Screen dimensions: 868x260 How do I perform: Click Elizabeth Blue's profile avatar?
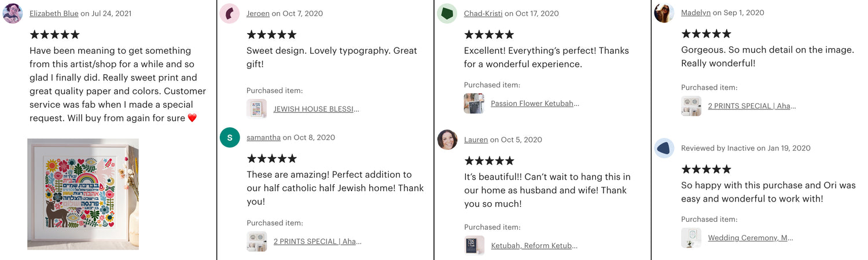click(13, 13)
